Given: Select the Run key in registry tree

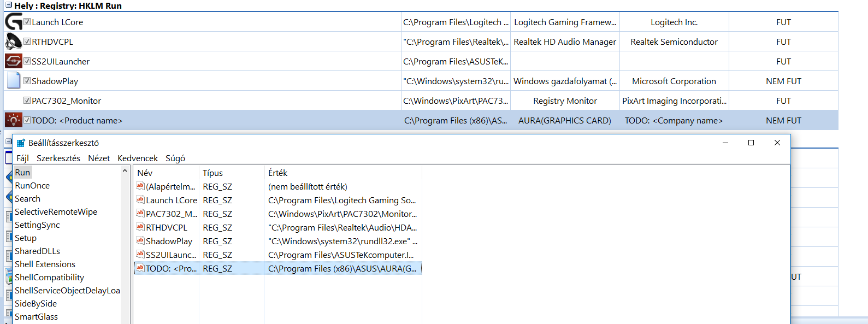Looking at the screenshot, I should (22, 173).
